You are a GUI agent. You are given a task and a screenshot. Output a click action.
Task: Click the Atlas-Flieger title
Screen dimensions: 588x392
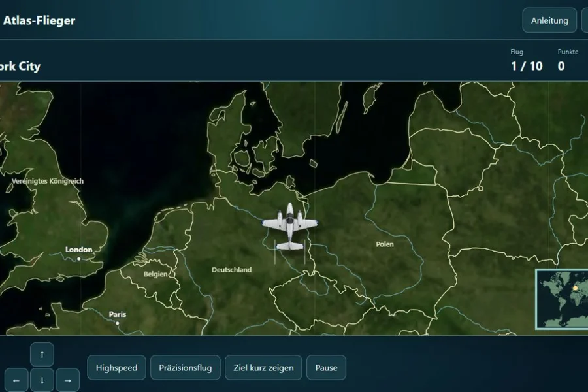coord(39,20)
